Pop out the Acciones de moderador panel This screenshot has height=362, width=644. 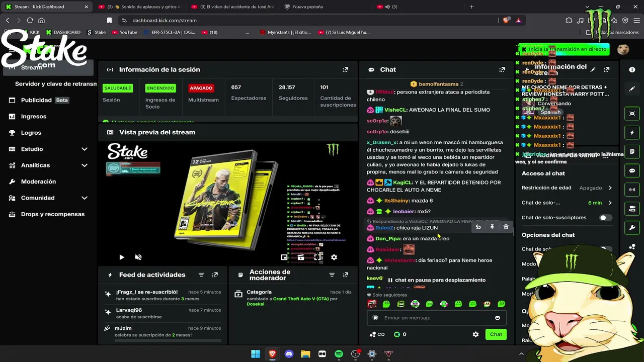(x=345, y=275)
